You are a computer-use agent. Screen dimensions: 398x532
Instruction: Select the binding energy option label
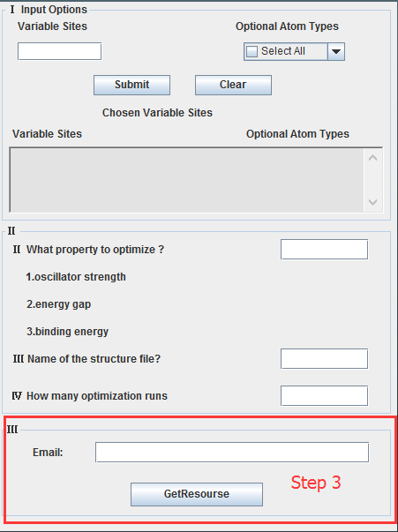(68, 332)
